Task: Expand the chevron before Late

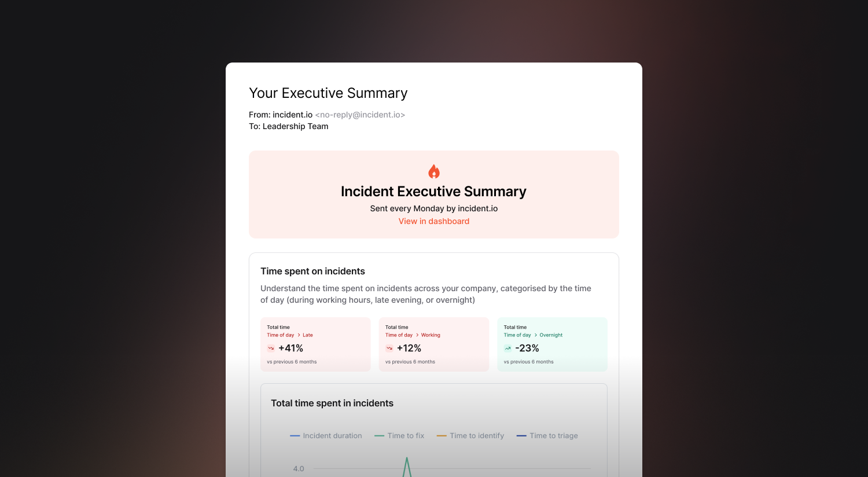Action: pos(299,335)
